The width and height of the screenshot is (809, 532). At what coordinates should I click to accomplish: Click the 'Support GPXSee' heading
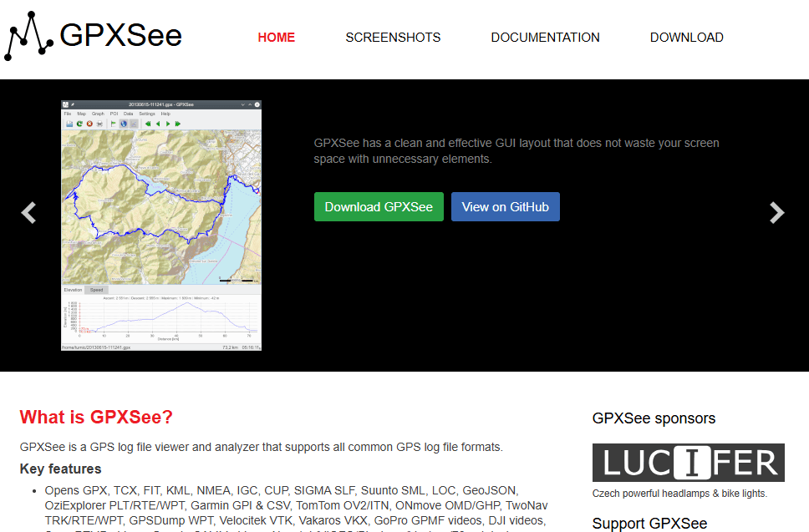pyautogui.click(x=649, y=523)
